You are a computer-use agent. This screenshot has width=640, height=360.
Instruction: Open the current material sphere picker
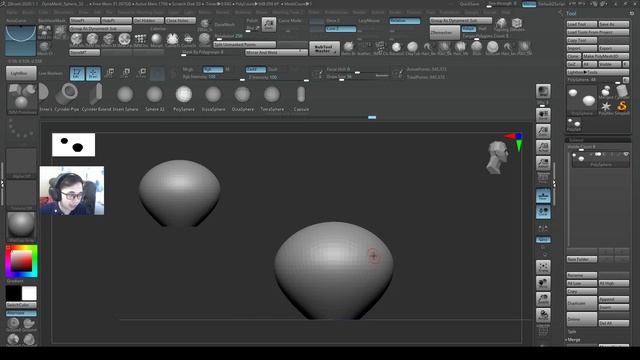pos(21,226)
